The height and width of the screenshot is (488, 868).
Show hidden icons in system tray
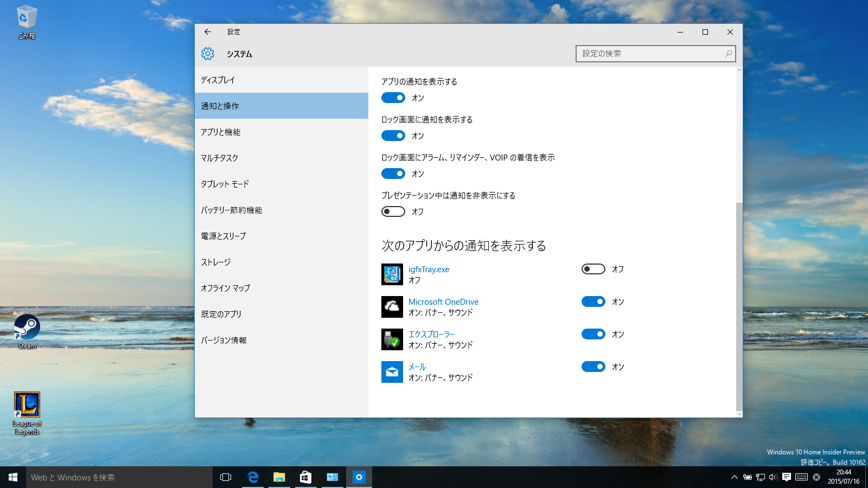click(x=734, y=477)
